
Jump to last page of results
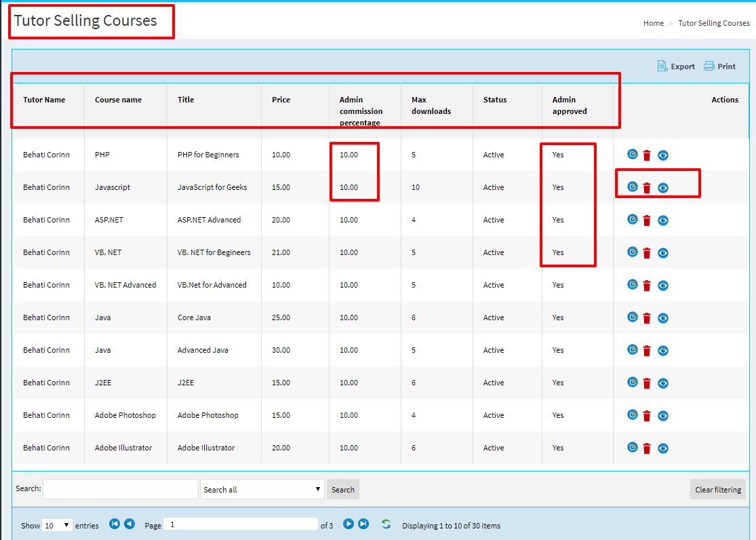[x=363, y=524]
